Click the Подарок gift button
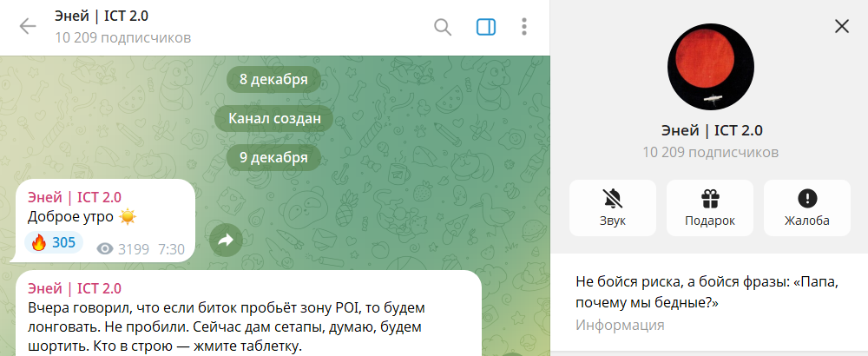 (x=710, y=208)
